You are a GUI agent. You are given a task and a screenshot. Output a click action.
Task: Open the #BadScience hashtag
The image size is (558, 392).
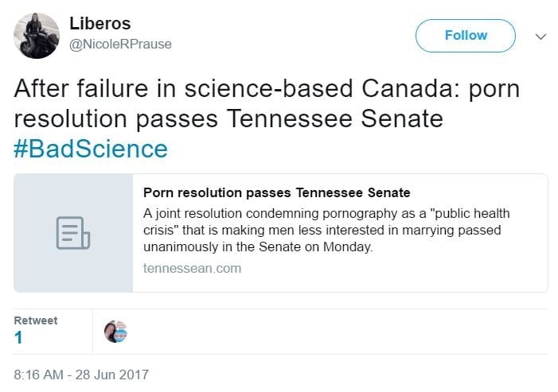click(91, 149)
